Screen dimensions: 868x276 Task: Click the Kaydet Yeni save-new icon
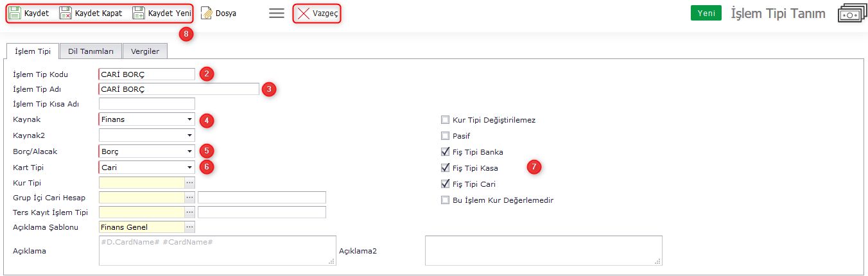(139, 13)
